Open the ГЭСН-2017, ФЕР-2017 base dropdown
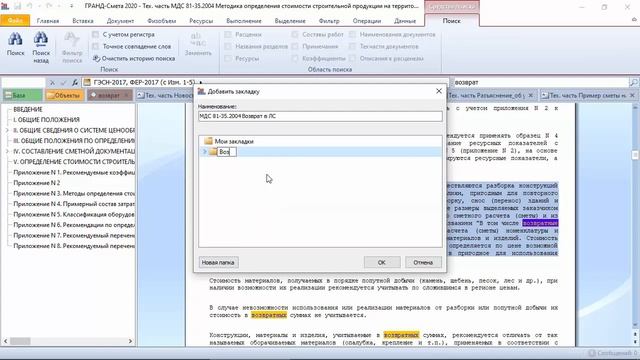The height and width of the screenshot is (360, 640). click(x=200, y=82)
